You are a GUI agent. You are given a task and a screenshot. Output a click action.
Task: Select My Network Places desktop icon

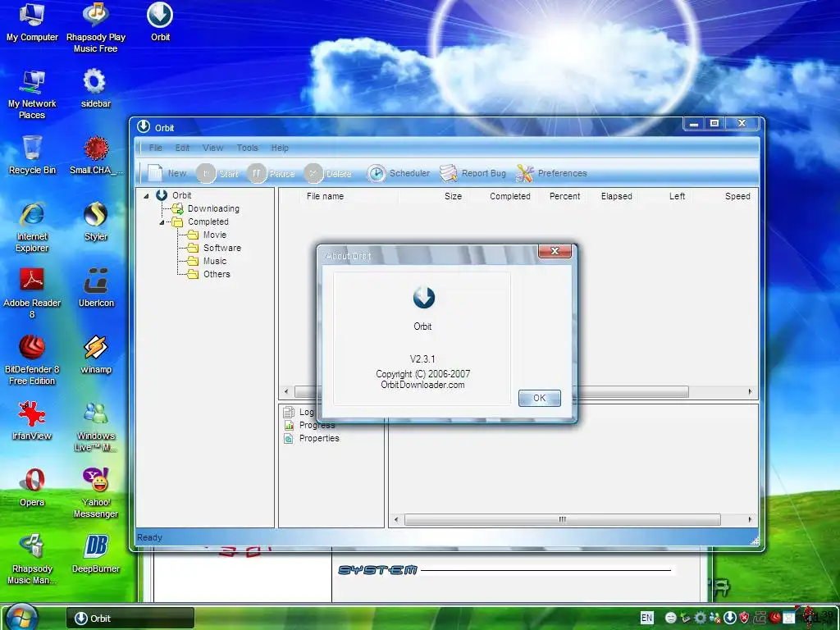pos(32,94)
